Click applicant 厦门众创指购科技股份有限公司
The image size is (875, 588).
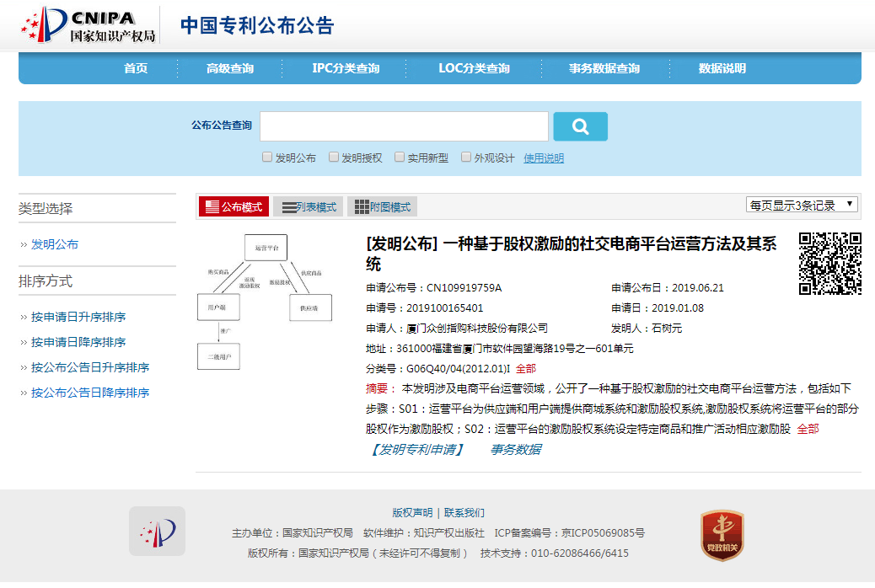(x=476, y=329)
